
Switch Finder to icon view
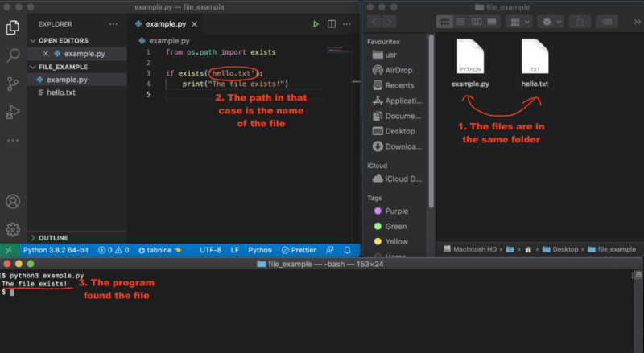444,22
